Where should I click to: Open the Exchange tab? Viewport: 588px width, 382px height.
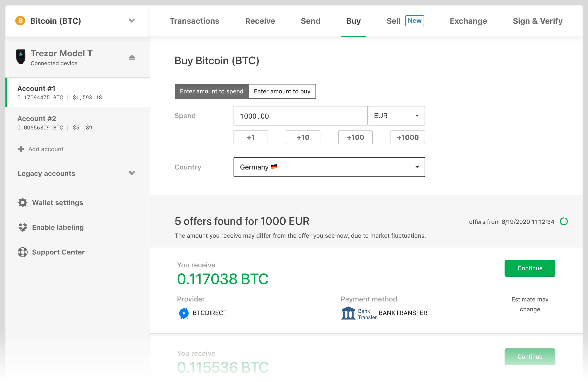[468, 21]
